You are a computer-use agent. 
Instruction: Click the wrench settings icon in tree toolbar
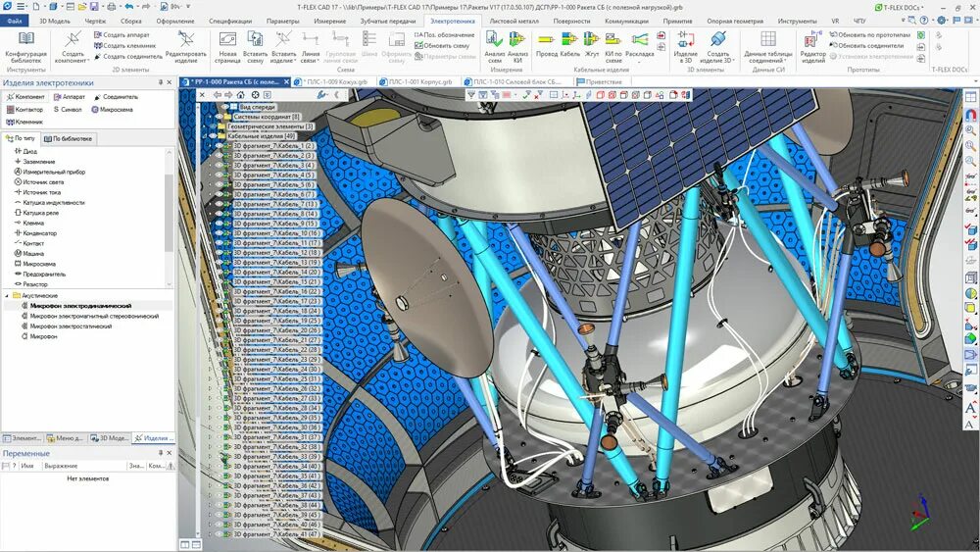(x=321, y=95)
